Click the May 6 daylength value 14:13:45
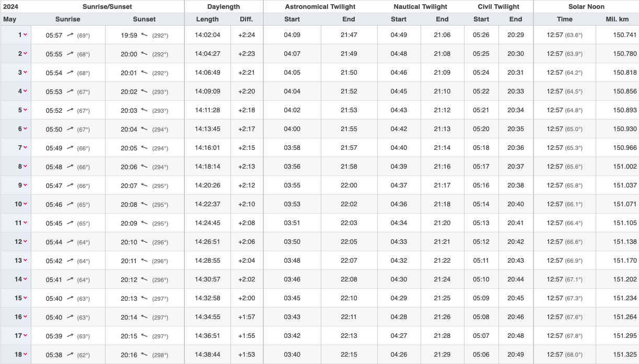 [207, 129]
